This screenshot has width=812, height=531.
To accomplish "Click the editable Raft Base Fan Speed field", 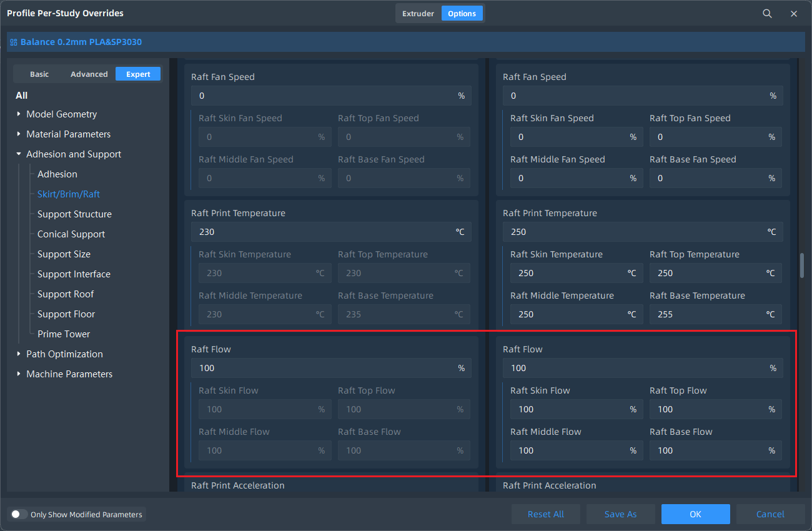I will [x=716, y=178].
